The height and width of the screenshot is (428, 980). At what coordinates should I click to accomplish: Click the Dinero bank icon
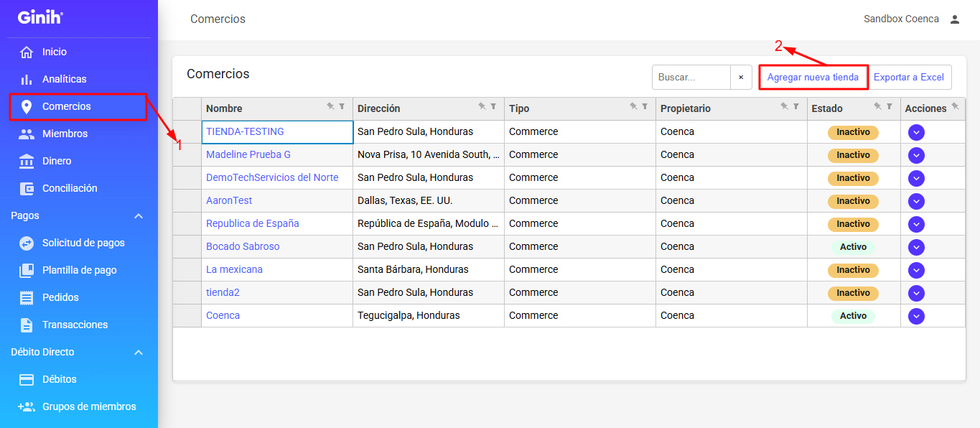[x=27, y=161]
